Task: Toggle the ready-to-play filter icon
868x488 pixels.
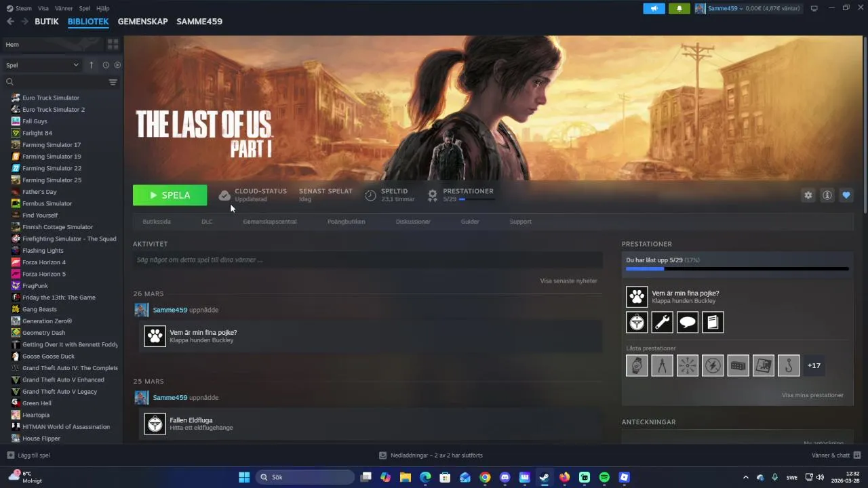Action: point(117,65)
